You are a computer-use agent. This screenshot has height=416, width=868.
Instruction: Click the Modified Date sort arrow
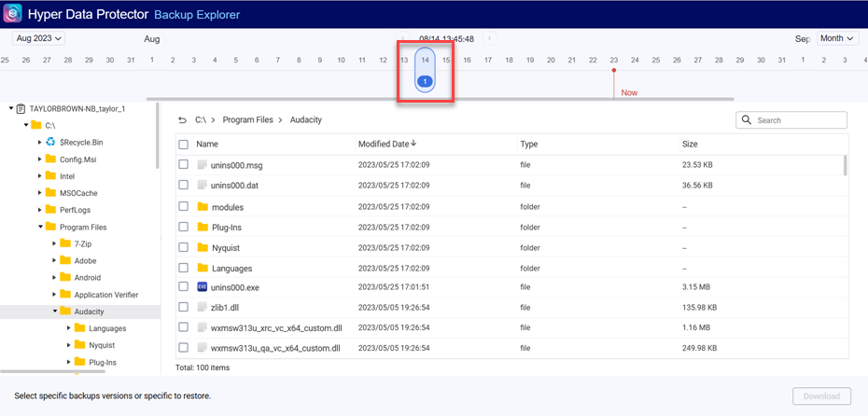pyautogui.click(x=413, y=144)
